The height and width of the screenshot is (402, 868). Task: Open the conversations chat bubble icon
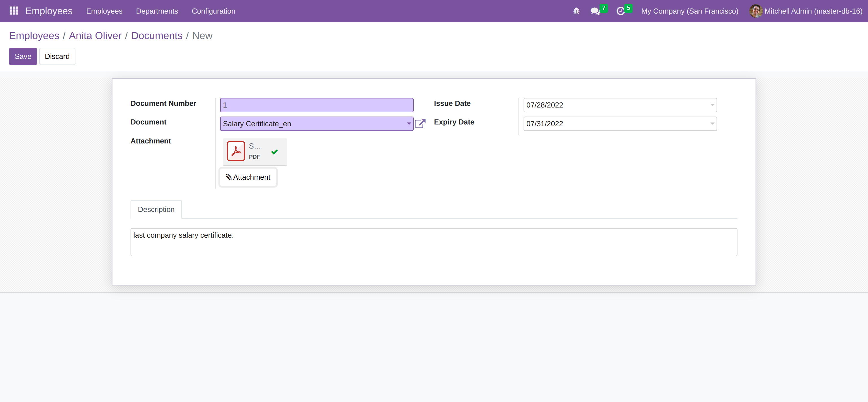[x=595, y=11]
